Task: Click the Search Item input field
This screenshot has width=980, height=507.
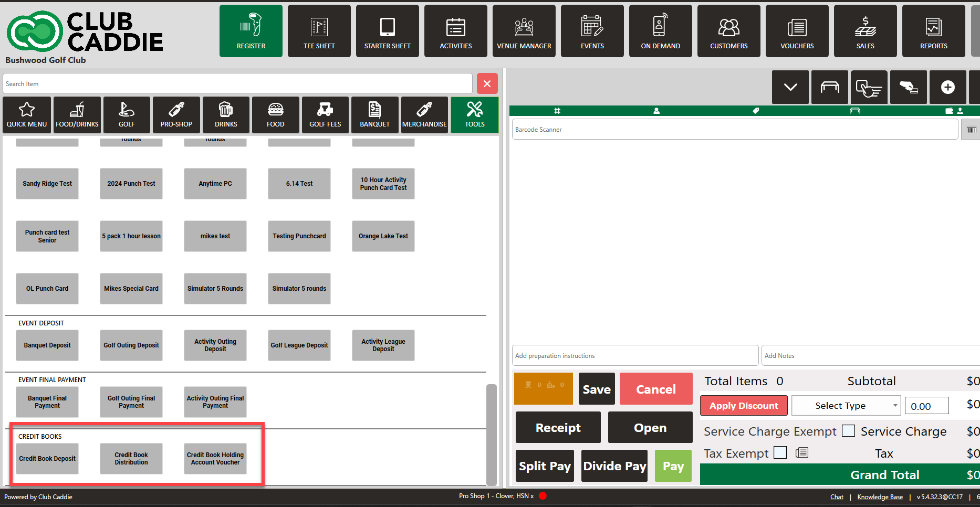Action: pyautogui.click(x=237, y=84)
